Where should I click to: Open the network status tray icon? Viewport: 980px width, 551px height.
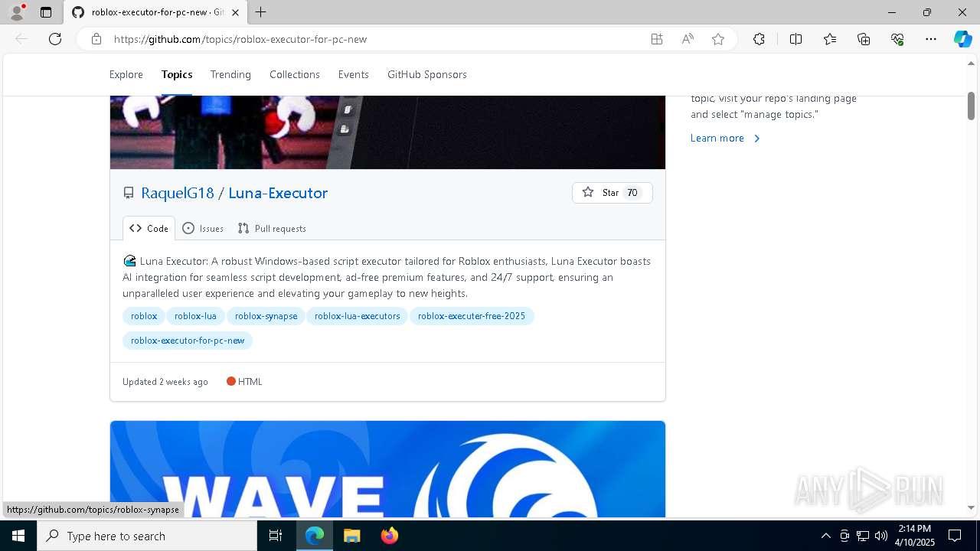[863, 536]
